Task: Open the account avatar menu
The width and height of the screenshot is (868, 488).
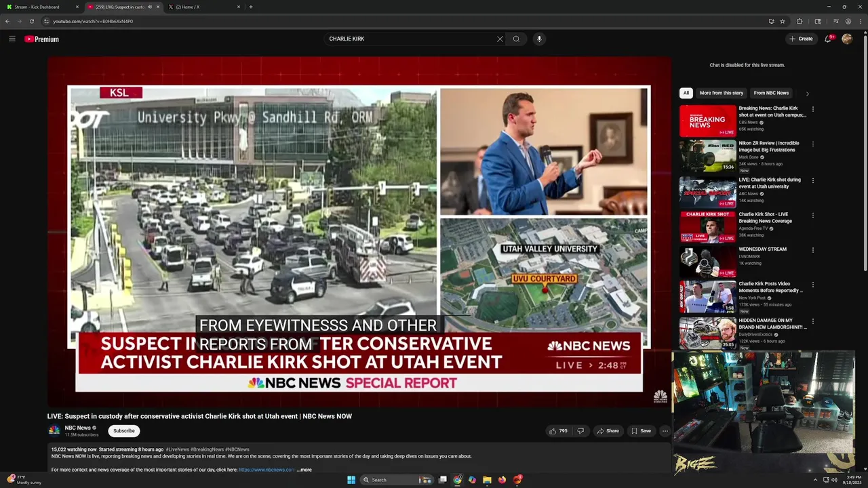Action: tap(847, 39)
